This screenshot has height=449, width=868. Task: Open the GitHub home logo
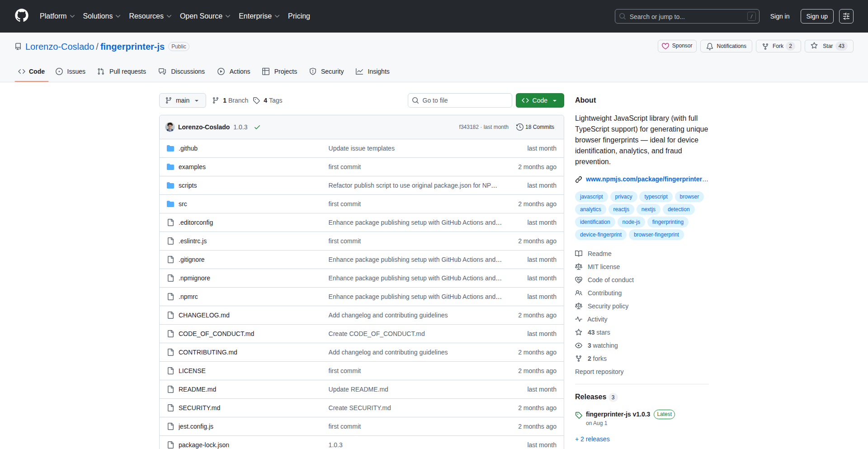22,16
